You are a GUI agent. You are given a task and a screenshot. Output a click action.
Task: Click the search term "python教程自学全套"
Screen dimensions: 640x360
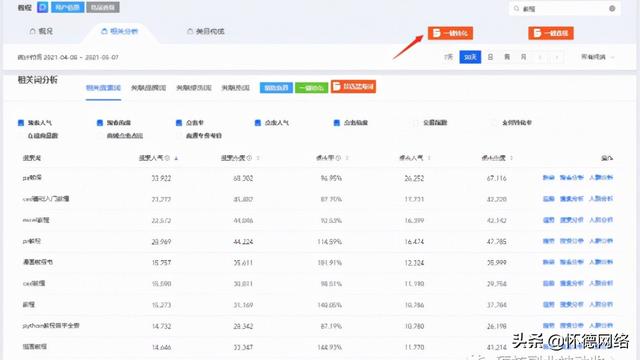[51, 326]
